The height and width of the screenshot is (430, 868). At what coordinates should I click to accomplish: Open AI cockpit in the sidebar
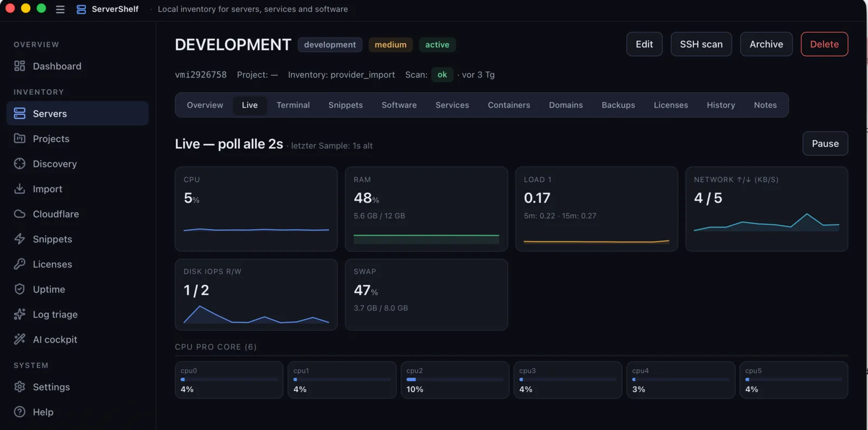tap(78, 339)
